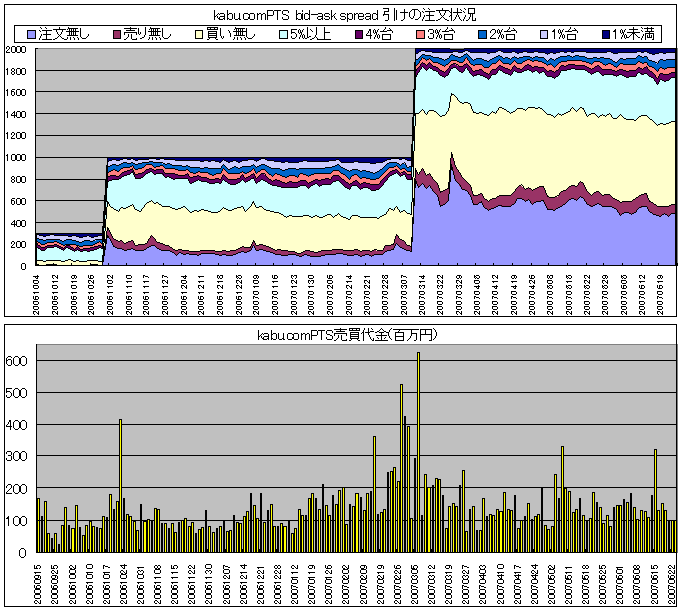The width and height of the screenshot is (682, 611).
Task: Select the kabu.comPTS売買代金 chart title
Action: [340, 334]
